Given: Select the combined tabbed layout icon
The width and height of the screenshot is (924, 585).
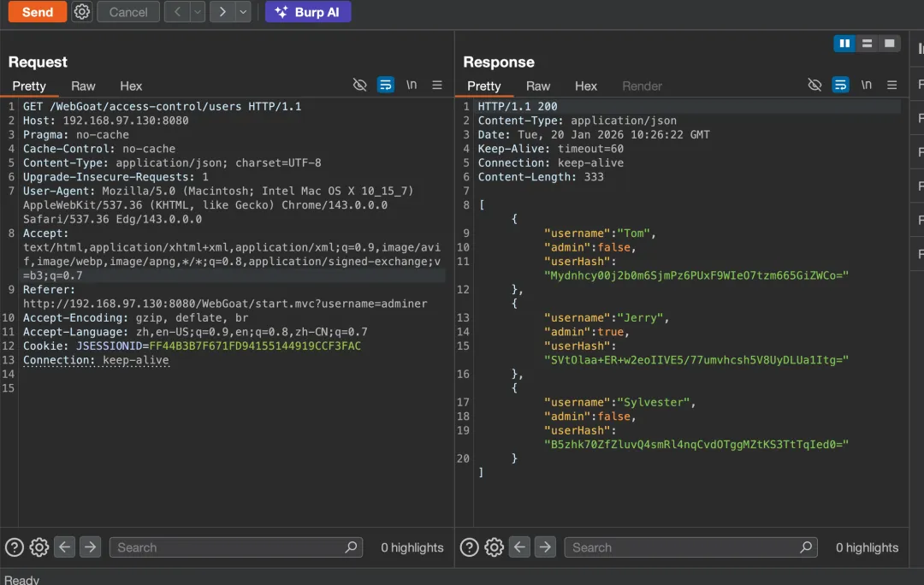Looking at the screenshot, I should 890,44.
